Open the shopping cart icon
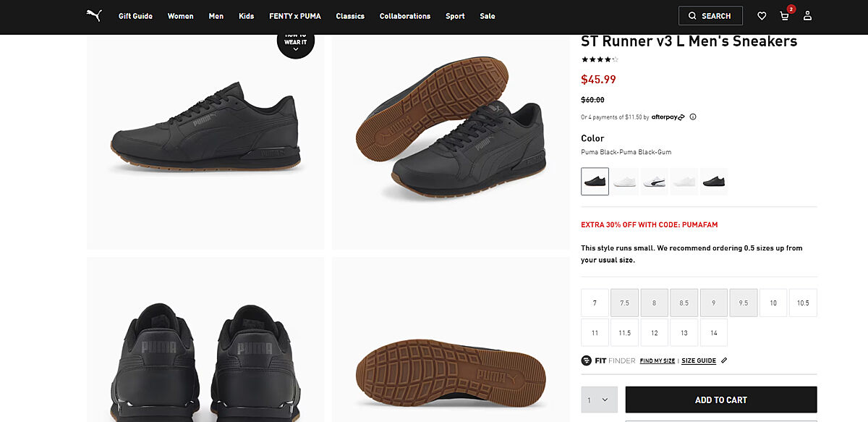The height and width of the screenshot is (422, 868). (784, 16)
